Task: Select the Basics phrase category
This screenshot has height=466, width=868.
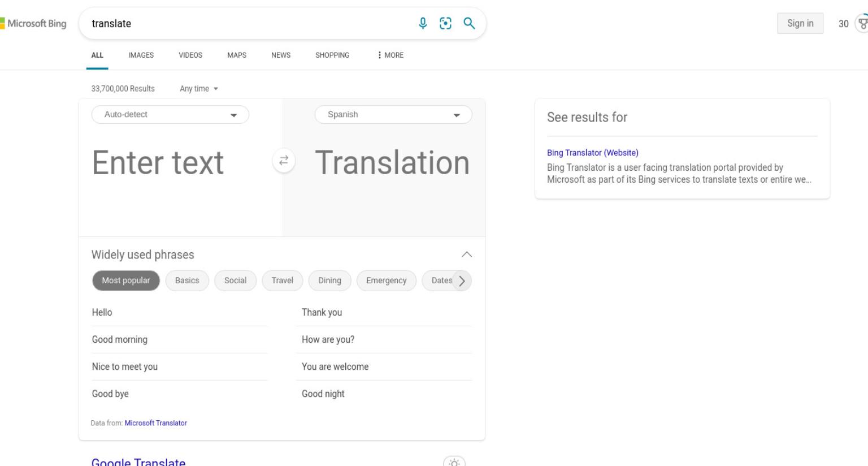Action: point(187,281)
